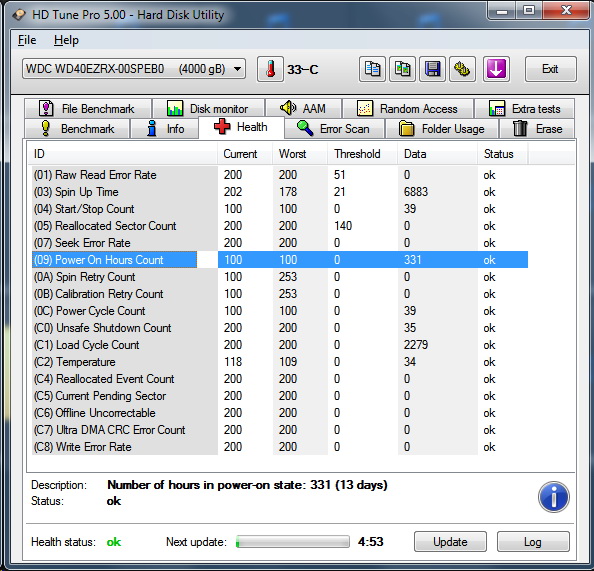Click the purple download arrow icon
The image size is (594, 571).
coord(496,69)
